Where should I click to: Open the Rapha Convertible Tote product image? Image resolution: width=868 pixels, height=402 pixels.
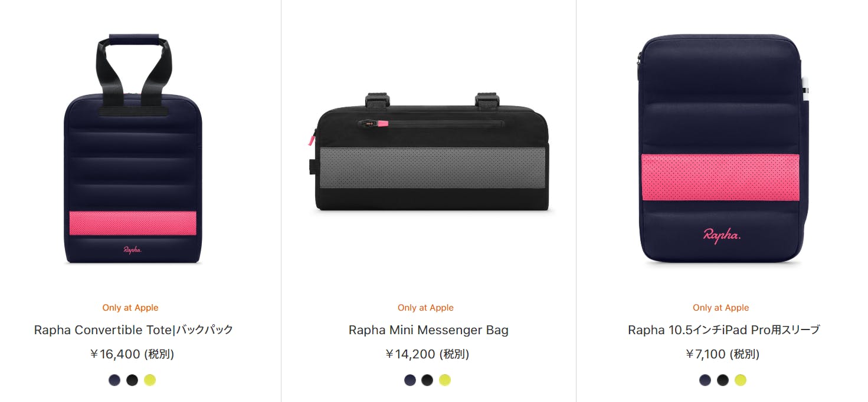[133, 149]
